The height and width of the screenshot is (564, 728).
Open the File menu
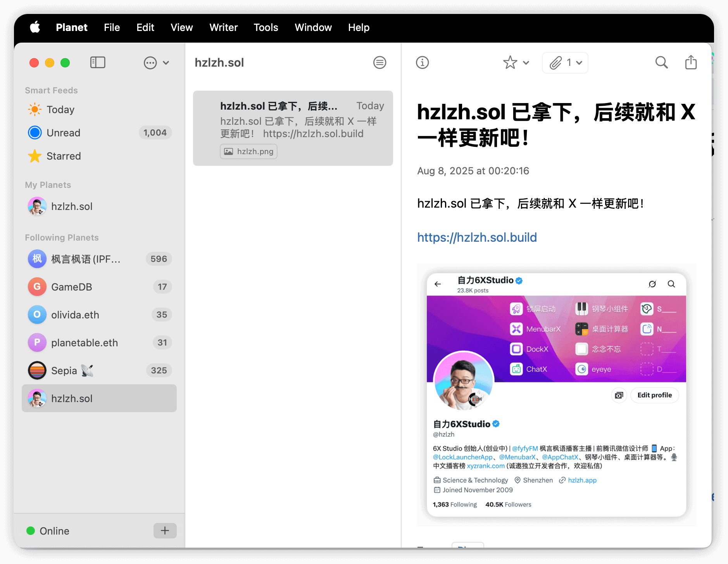click(x=112, y=28)
